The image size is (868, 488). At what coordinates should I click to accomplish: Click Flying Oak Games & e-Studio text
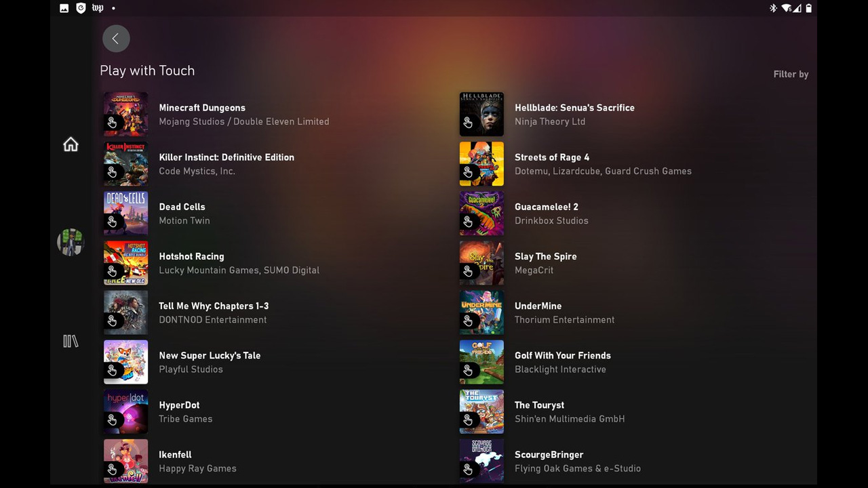(x=578, y=468)
